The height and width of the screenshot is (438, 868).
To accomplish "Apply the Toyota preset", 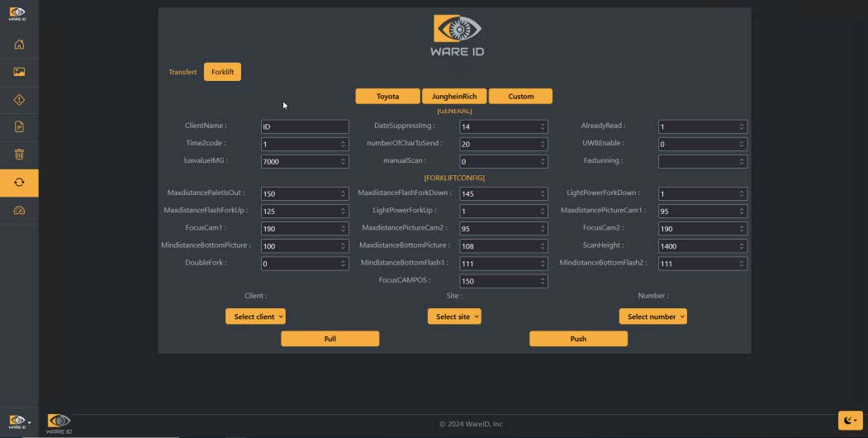I will point(387,97).
